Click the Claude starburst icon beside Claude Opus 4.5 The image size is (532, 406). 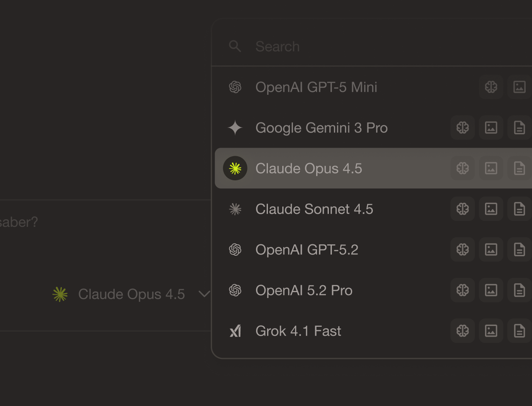tap(235, 168)
